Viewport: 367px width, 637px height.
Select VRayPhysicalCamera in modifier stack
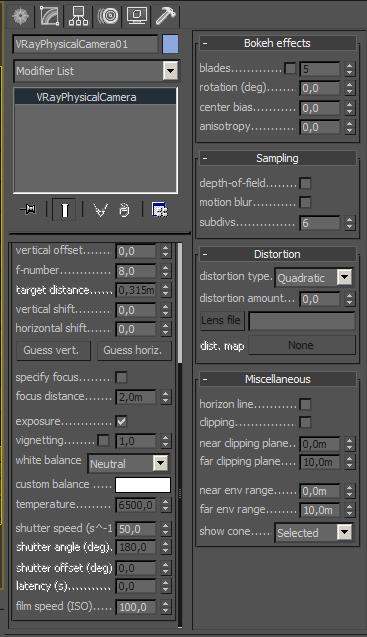[96, 97]
